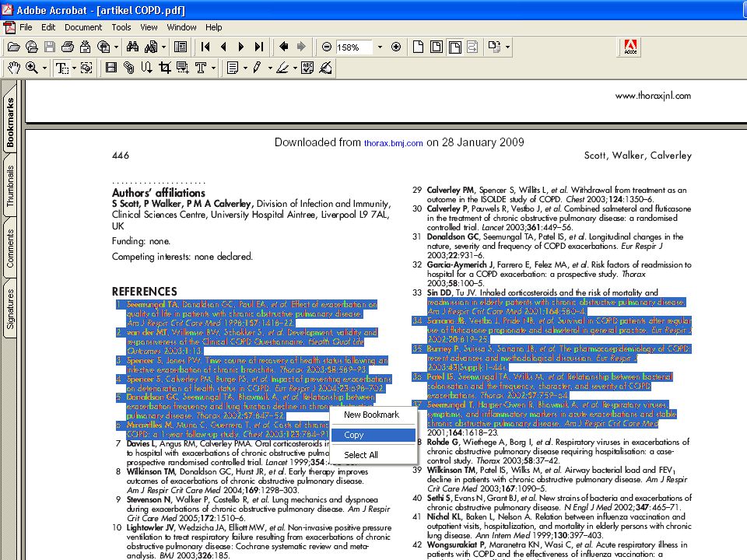Click the Adobe logo button

[x=630, y=47]
